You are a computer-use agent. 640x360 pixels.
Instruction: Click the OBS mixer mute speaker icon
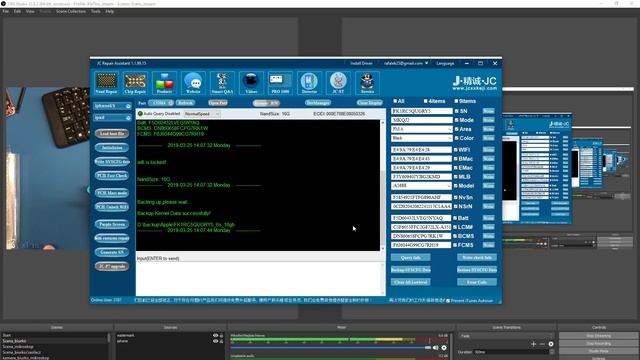(x=436, y=348)
